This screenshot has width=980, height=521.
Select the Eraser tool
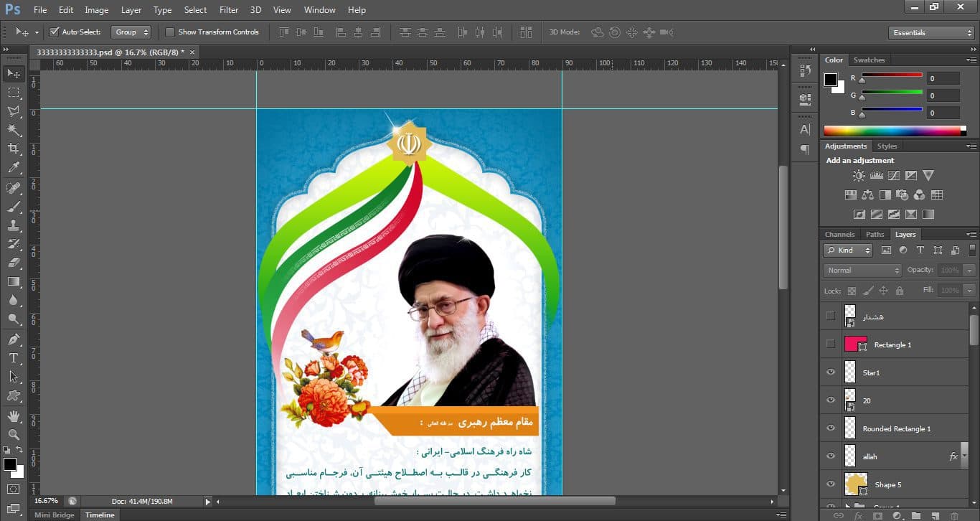(14, 263)
